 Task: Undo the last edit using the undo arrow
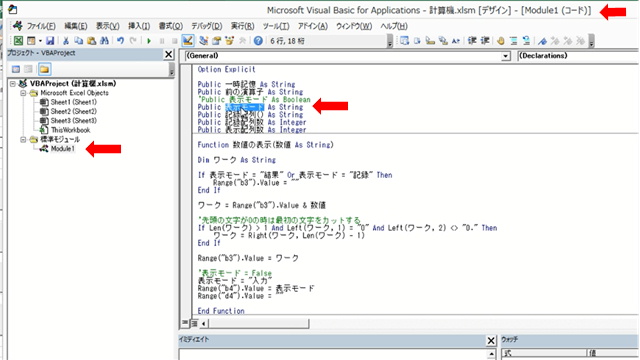pyautogui.click(x=120, y=40)
